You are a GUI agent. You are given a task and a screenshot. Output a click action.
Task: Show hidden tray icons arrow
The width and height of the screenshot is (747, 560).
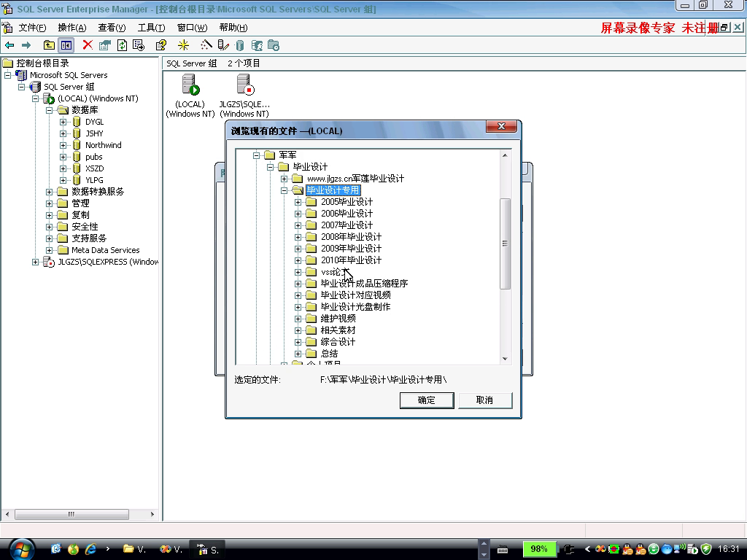587,549
